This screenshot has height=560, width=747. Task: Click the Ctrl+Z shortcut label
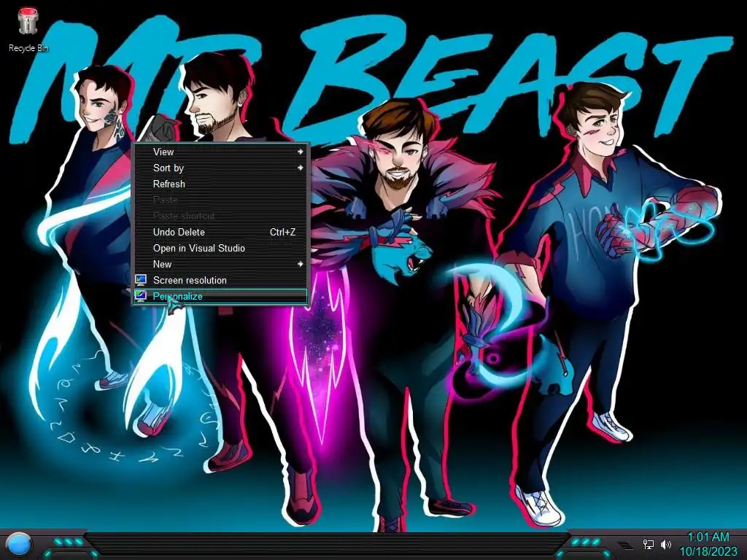(x=282, y=232)
